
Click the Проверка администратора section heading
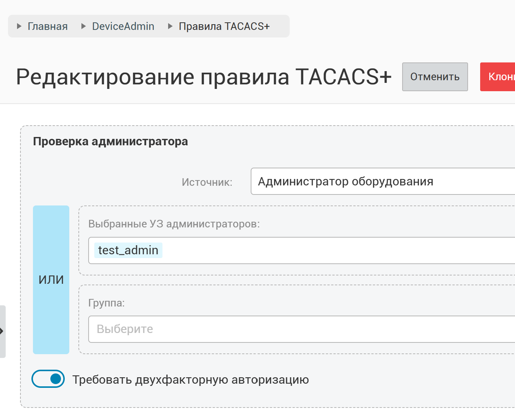tap(111, 141)
